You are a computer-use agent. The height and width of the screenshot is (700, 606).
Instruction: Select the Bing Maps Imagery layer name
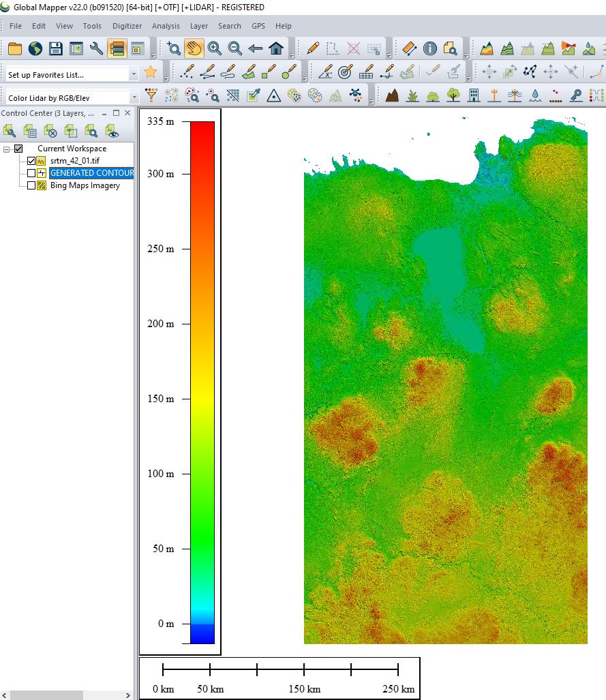[85, 185]
